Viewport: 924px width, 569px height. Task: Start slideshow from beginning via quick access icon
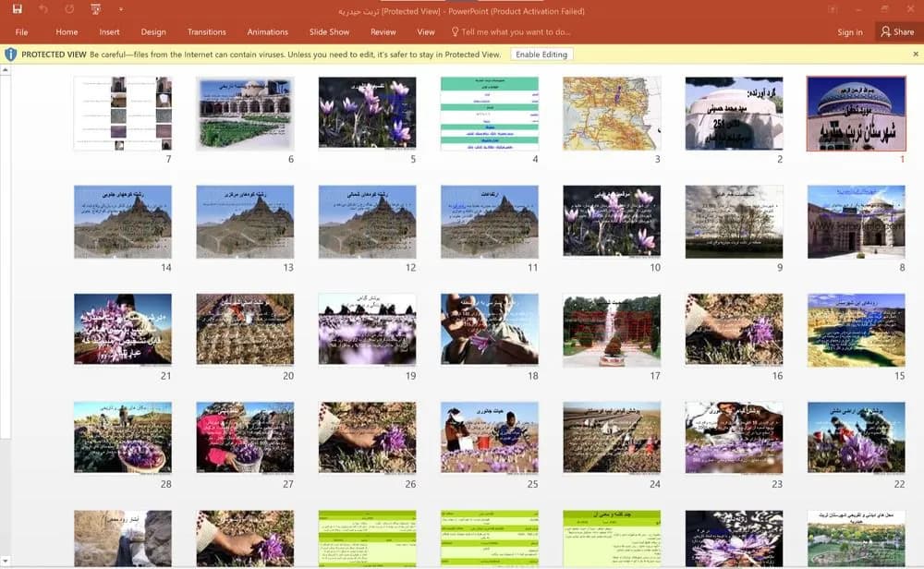tap(95, 9)
